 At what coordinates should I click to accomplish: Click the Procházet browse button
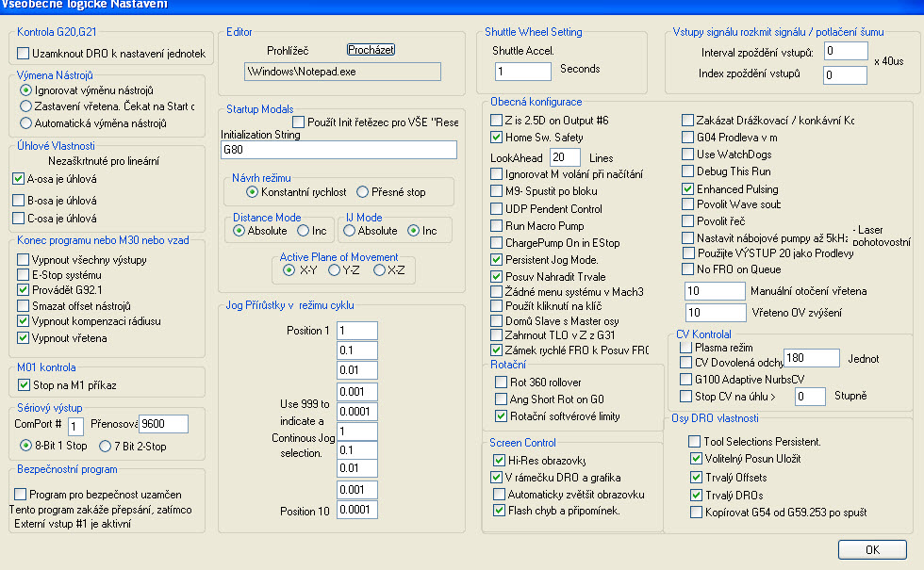371,49
